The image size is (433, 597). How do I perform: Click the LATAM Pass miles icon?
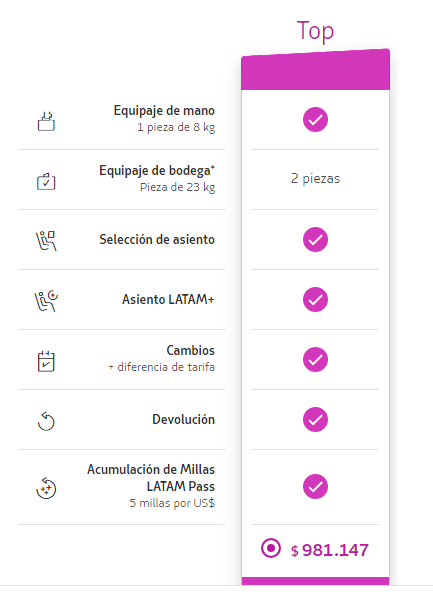tap(46, 488)
